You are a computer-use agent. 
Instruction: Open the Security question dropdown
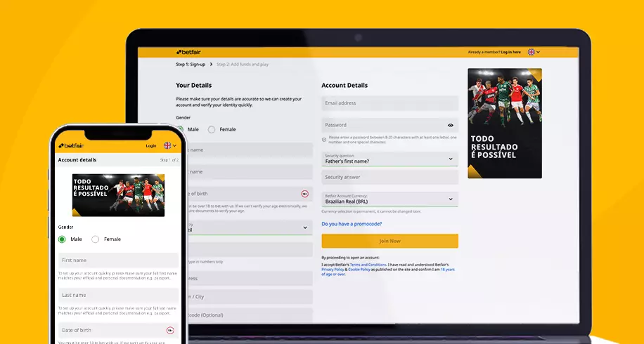(x=389, y=159)
